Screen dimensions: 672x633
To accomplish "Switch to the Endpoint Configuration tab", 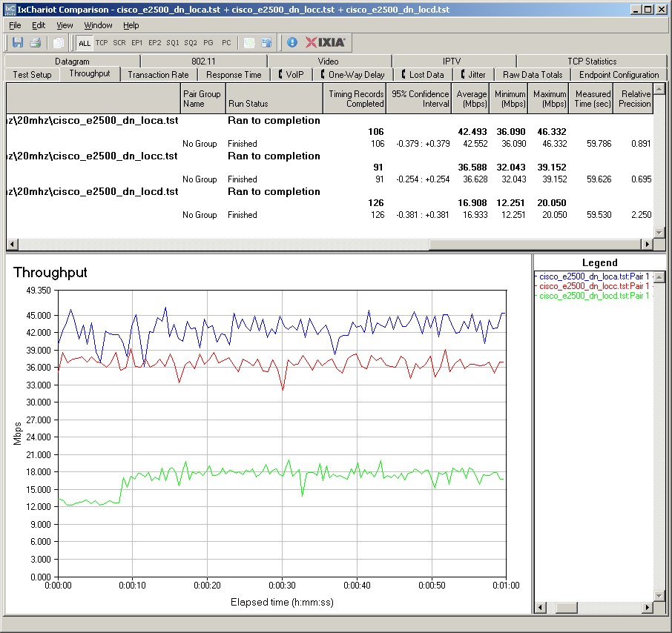I will pyautogui.click(x=619, y=75).
